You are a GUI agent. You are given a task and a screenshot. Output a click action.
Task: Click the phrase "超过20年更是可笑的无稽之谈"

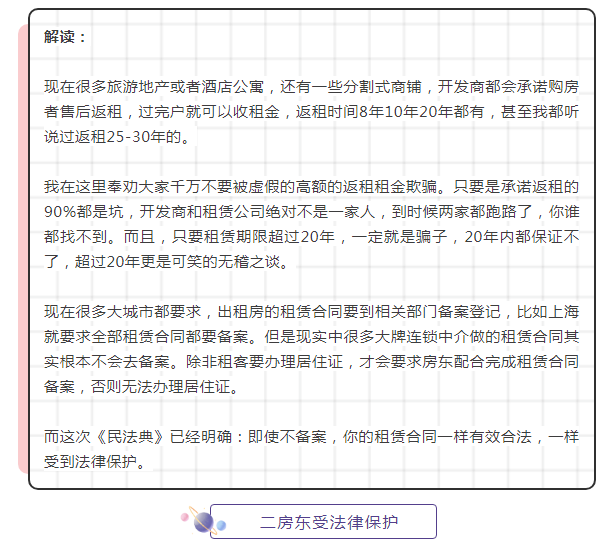[x=188, y=262]
